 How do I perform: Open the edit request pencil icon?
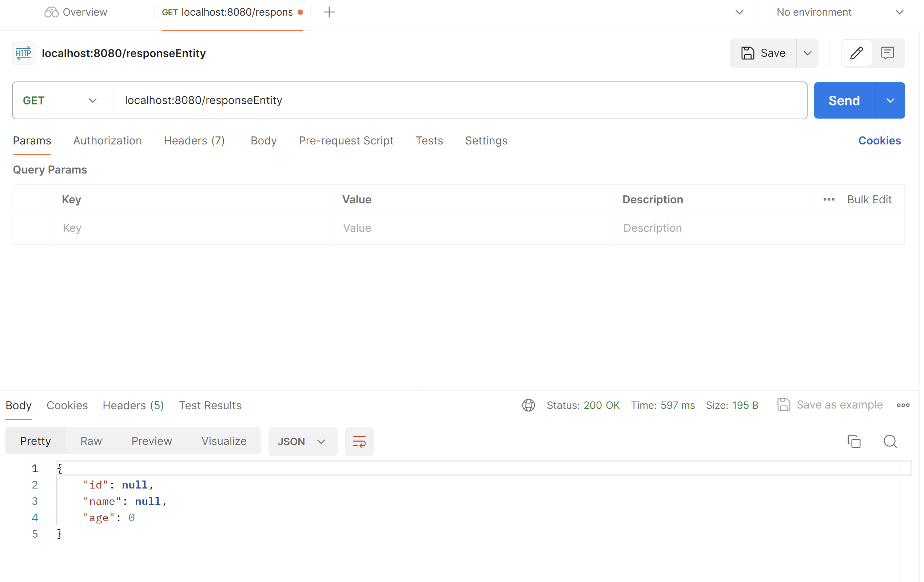pyautogui.click(x=856, y=53)
